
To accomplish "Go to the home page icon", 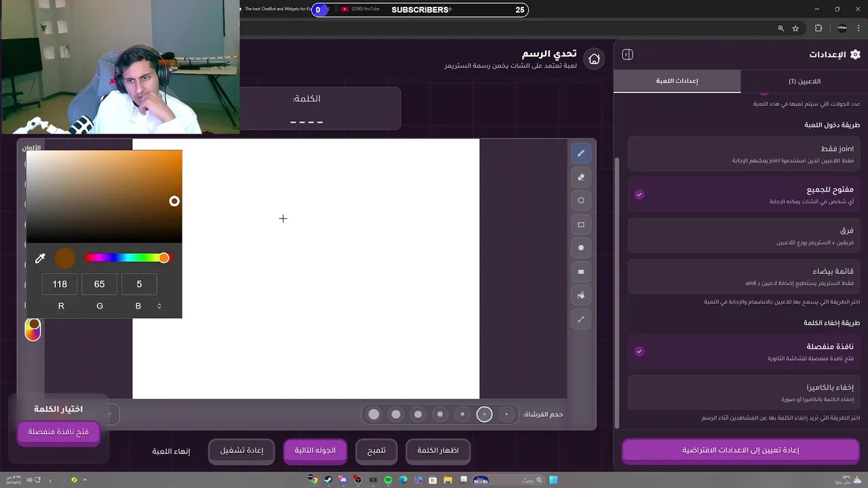I will pos(594,59).
